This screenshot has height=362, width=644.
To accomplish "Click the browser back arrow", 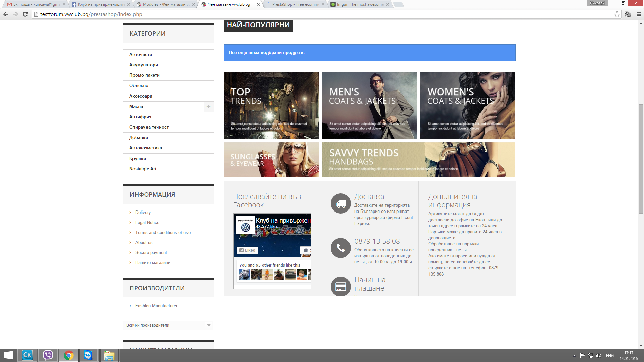I will [6, 14].
